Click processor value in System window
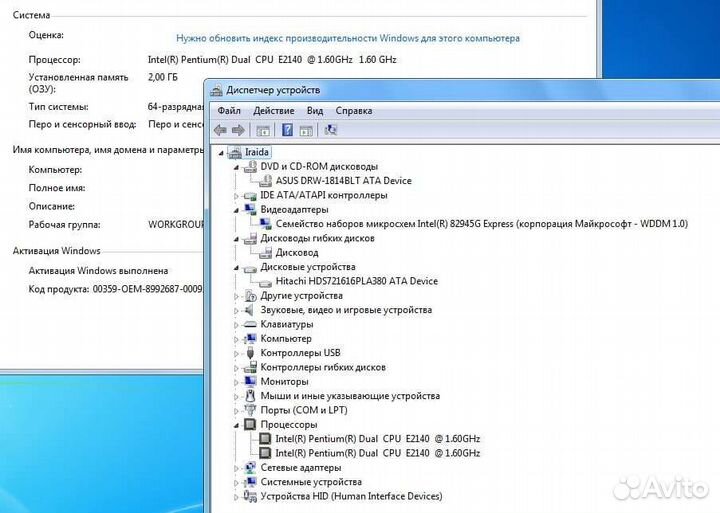The width and height of the screenshot is (720, 513). click(x=272, y=60)
